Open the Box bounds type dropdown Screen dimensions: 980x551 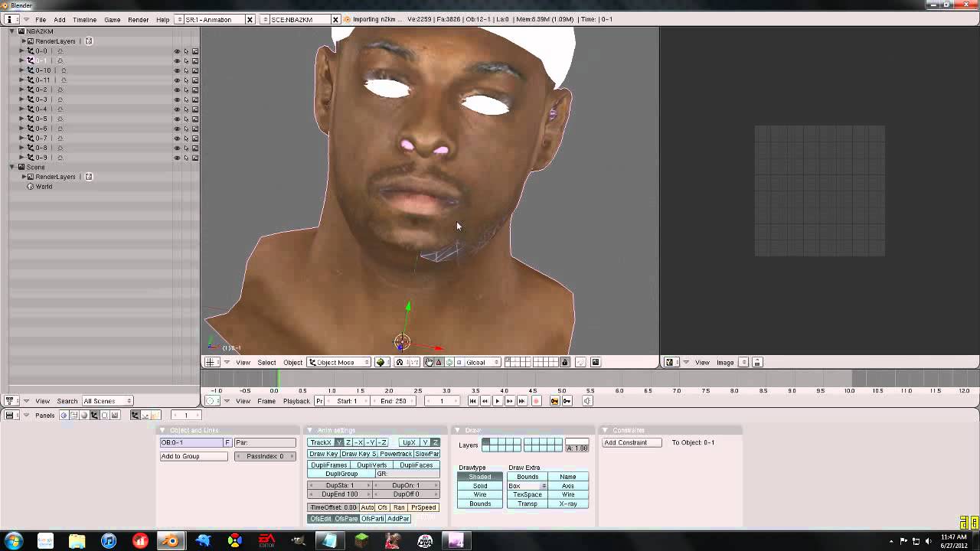pyautogui.click(x=527, y=486)
